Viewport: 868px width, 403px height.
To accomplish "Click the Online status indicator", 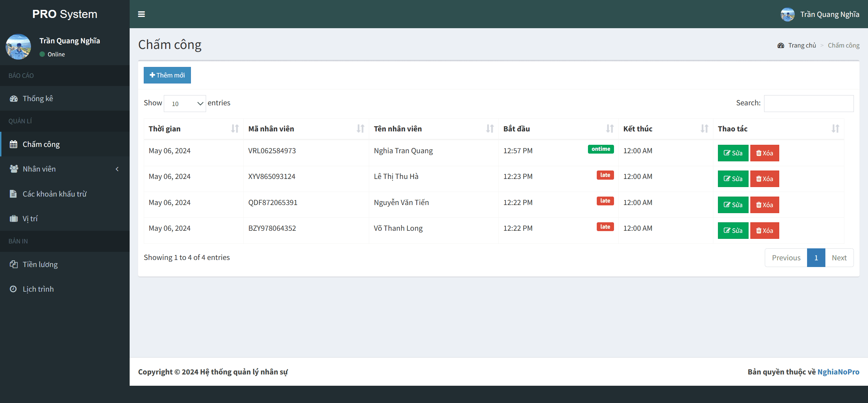I will point(52,54).
